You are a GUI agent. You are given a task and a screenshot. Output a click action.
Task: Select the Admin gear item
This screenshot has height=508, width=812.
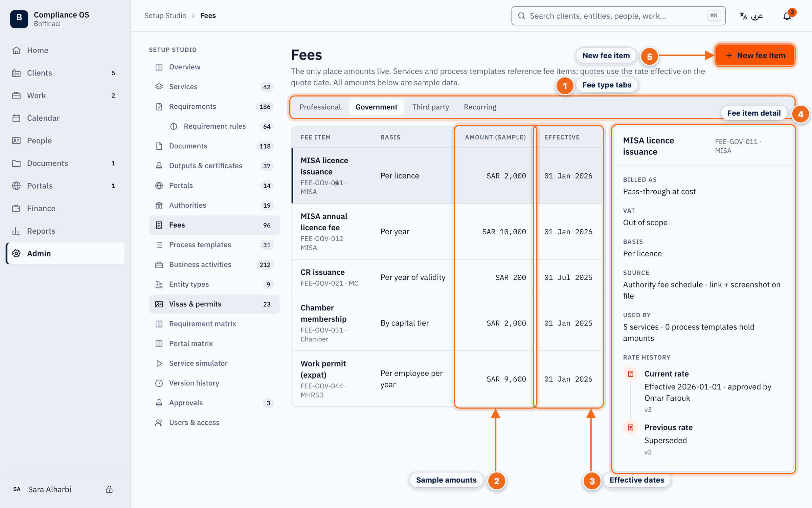tap(65, 253)
